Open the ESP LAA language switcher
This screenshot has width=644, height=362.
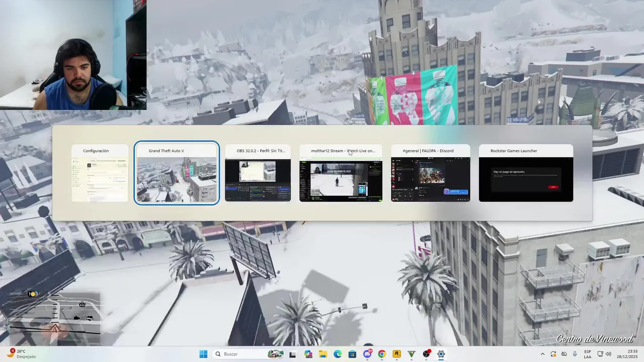588,354
